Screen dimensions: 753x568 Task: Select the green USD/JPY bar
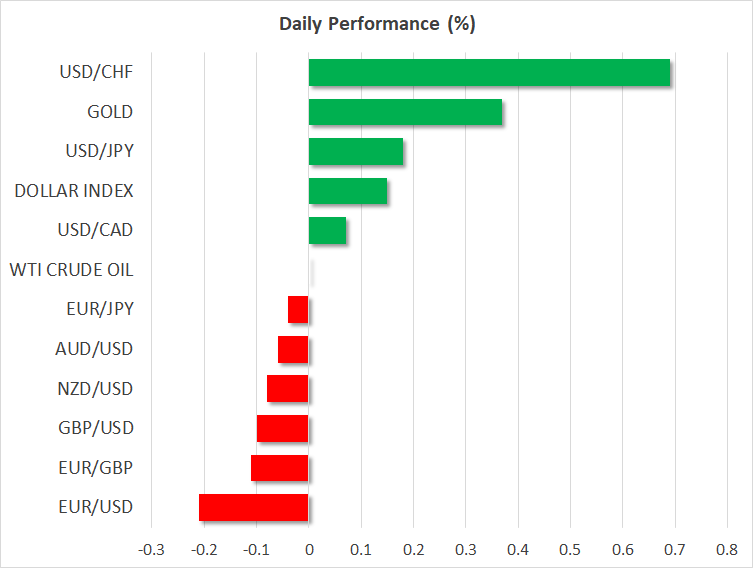pyautogui.click(x=356, y=152)
